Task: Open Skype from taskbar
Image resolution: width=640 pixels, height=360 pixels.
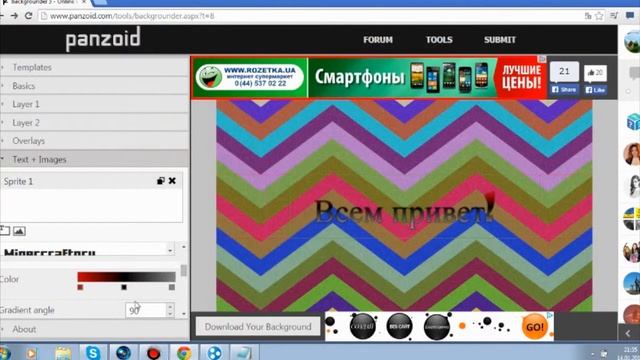Action: tap(93, 353)
